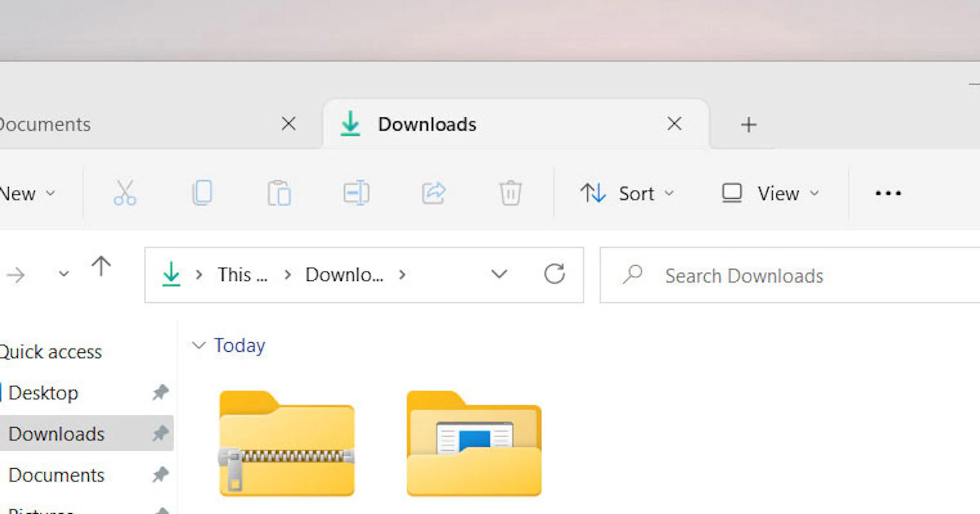The image size is (980, 514).
Task: Click the Cut scissors icon
Action: click(125, 193)
